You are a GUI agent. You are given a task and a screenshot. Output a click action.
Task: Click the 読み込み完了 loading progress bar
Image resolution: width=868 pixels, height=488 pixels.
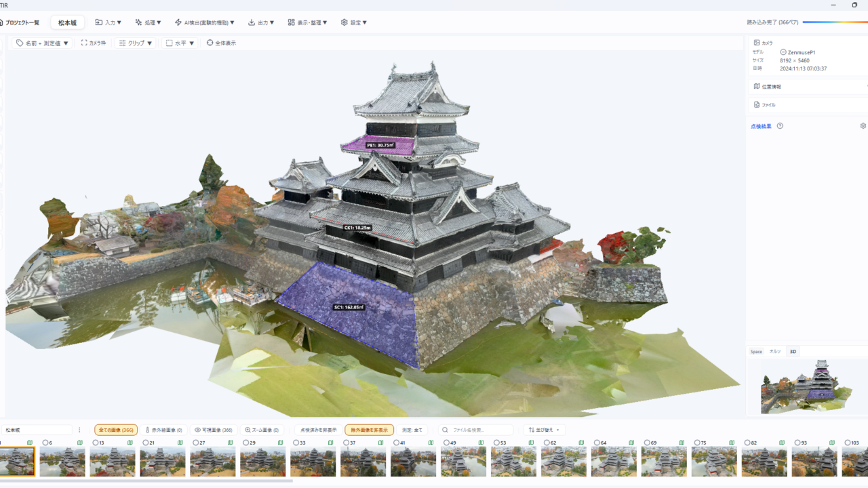click(x=835, y=22)
